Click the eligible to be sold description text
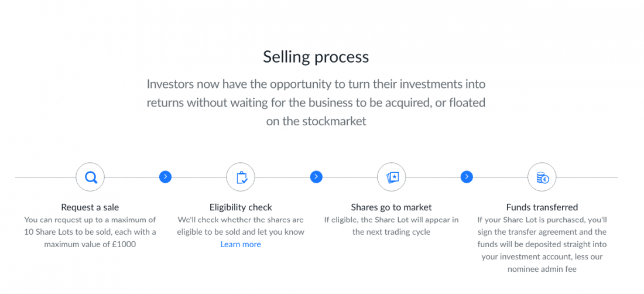 coord(241,226)
